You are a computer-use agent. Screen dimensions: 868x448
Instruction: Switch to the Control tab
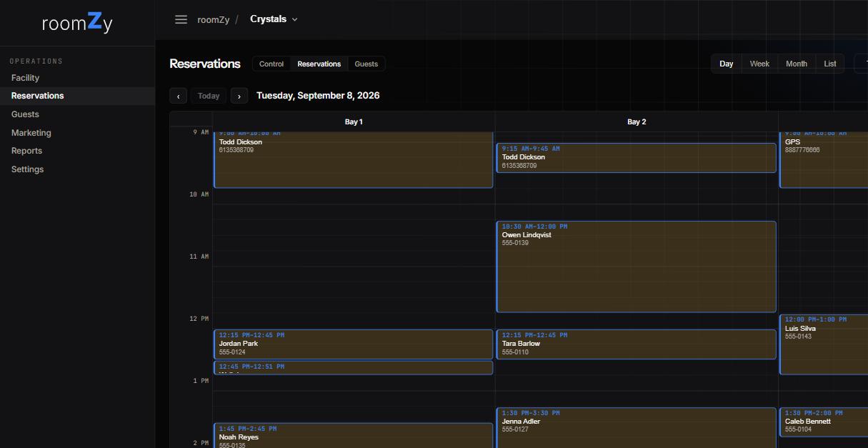(x=271, y=64)
